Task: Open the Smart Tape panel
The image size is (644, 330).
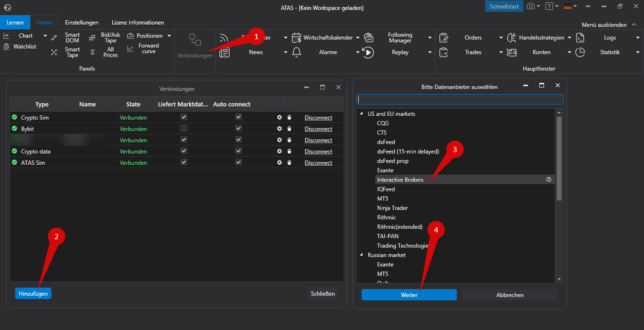Action: click(66, 52)
